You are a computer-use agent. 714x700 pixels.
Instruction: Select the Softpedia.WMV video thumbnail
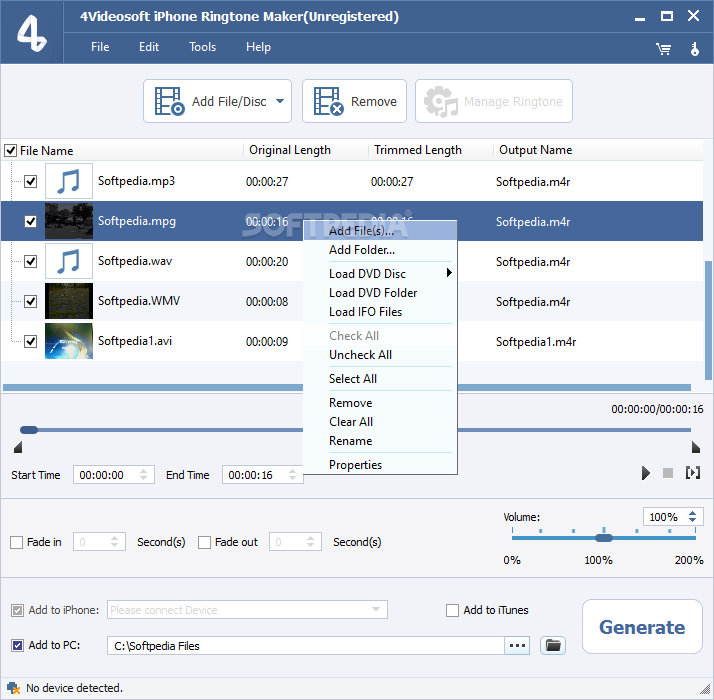coord(69,301)
